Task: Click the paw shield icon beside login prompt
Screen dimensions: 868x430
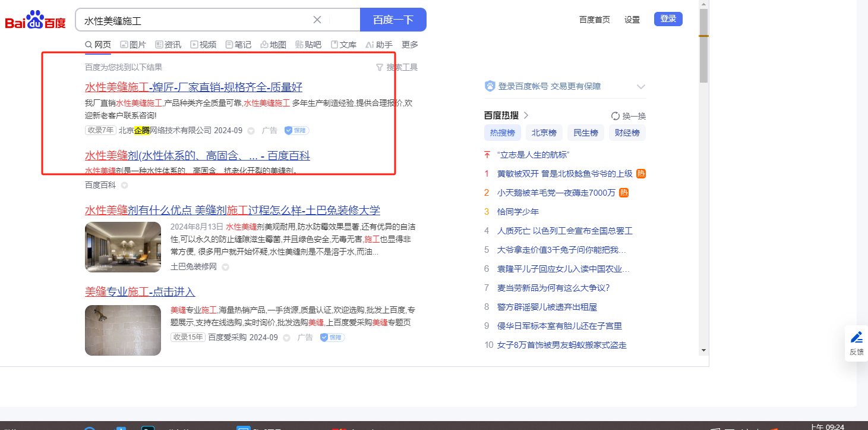Action: pos(490,86)
